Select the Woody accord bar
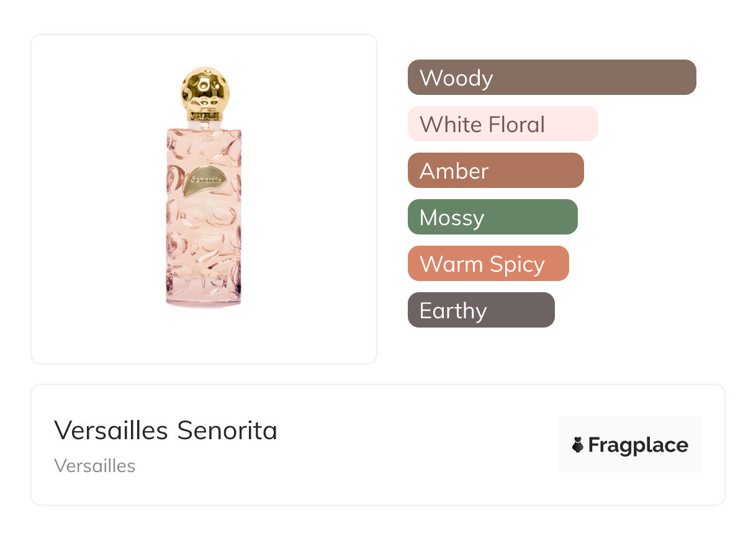The width and height of the screenshot is (756, 536). pos(552,78)
